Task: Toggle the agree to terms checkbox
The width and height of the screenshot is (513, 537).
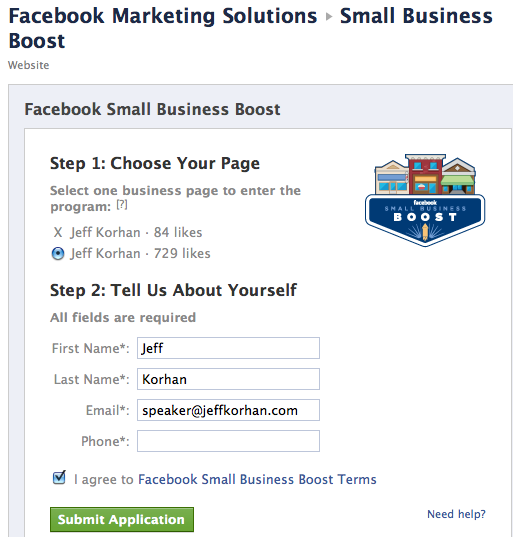Action: (x=59, y=477)
